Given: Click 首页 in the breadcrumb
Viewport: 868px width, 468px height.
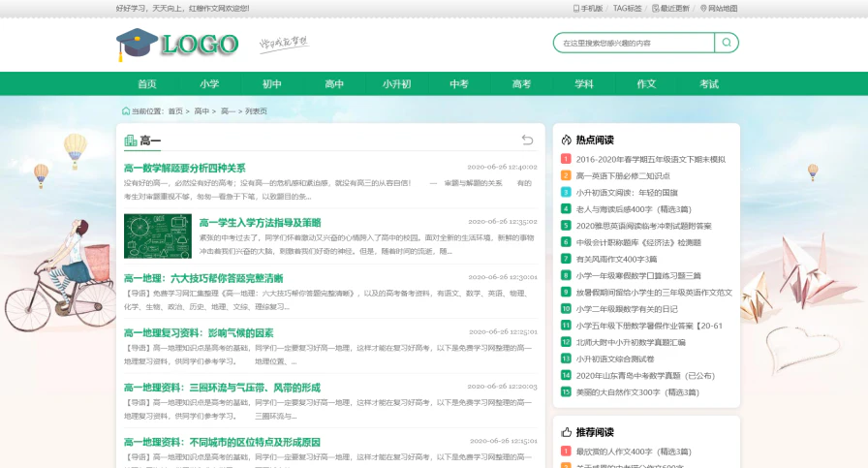Looking at the screenshot, I should tap(175, 111).
